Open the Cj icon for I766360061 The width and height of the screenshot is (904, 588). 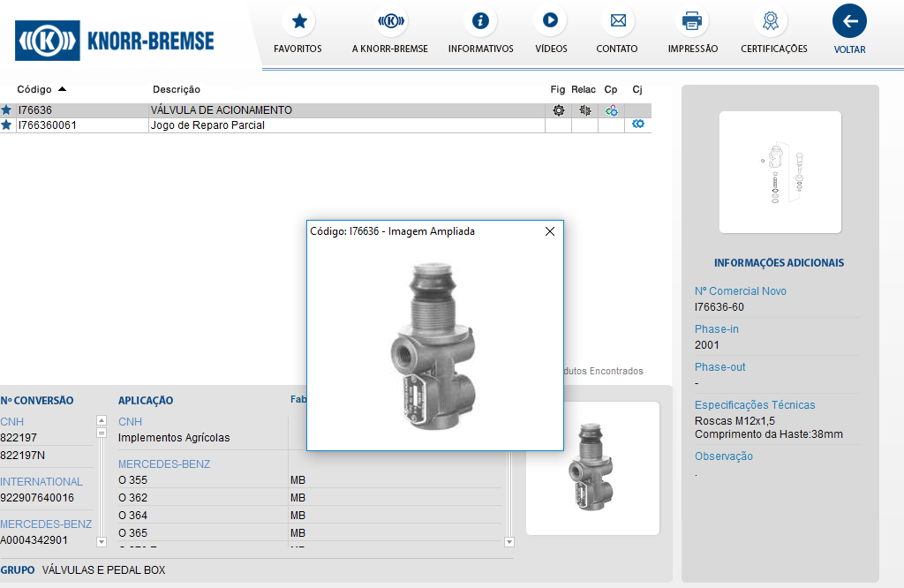(x=637, y=124)
